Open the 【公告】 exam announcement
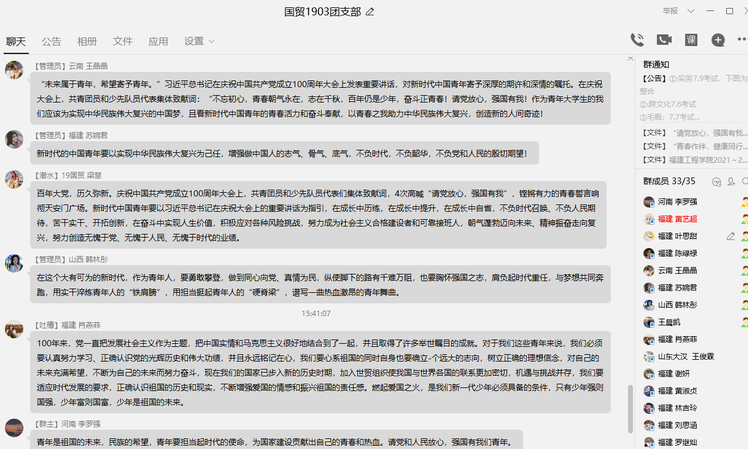 [x=694, y=97]
